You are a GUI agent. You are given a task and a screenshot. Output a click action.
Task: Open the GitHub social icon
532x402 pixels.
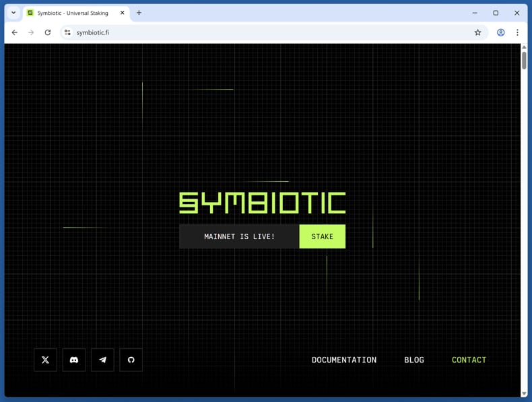coord(131,360)
